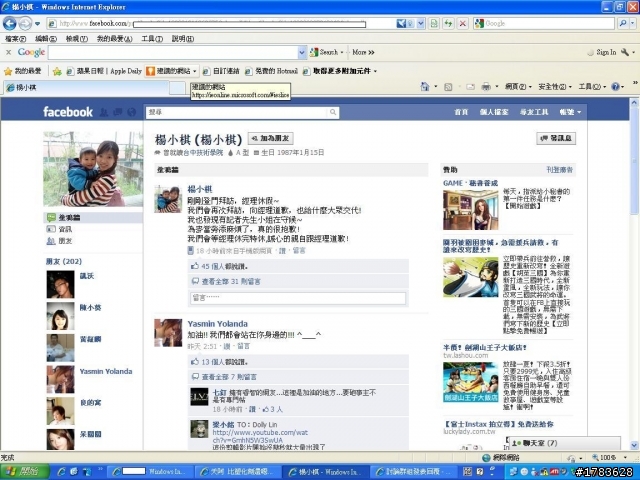Screen dimensions: 640x480
Task: Click the Home icon in command bar
Action: (x=425, y=87)
